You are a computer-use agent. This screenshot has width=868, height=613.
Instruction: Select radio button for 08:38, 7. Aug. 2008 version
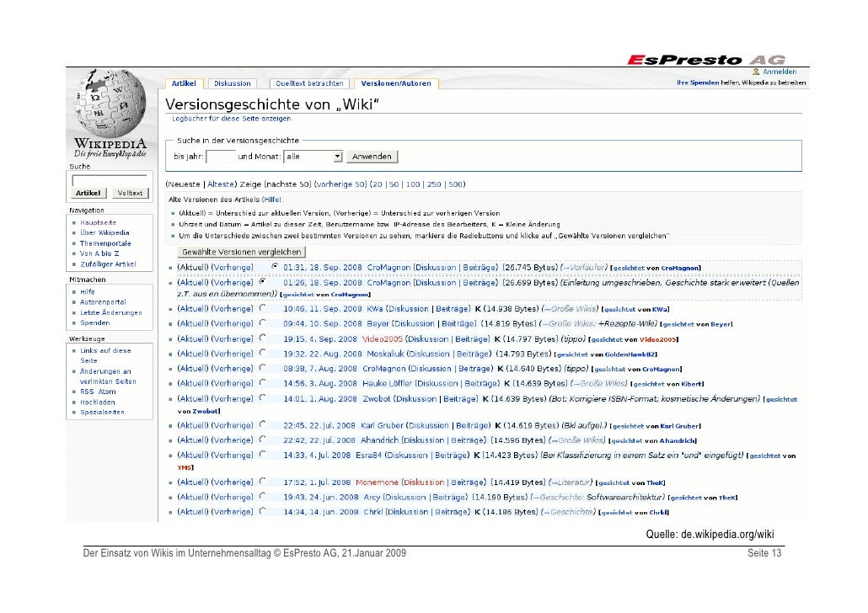pos(262,368)
